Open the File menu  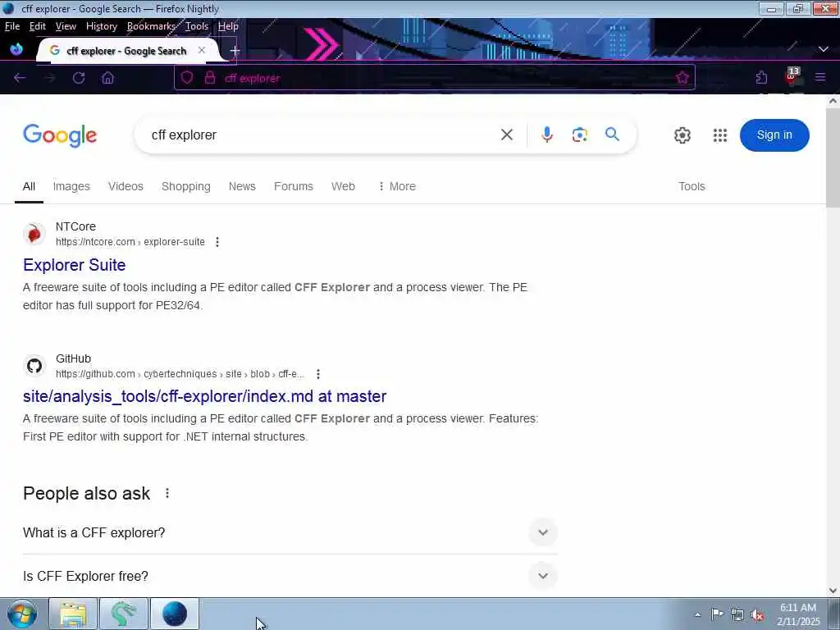click(x=11, y=26)
